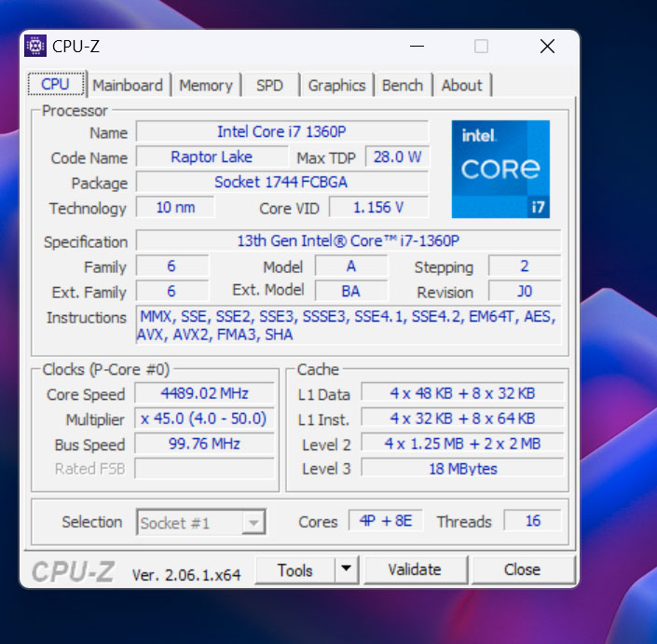This screenshot has height=644, width=657.
Task: Click the CPU-Z app icon in title bar
Action: 35,46
